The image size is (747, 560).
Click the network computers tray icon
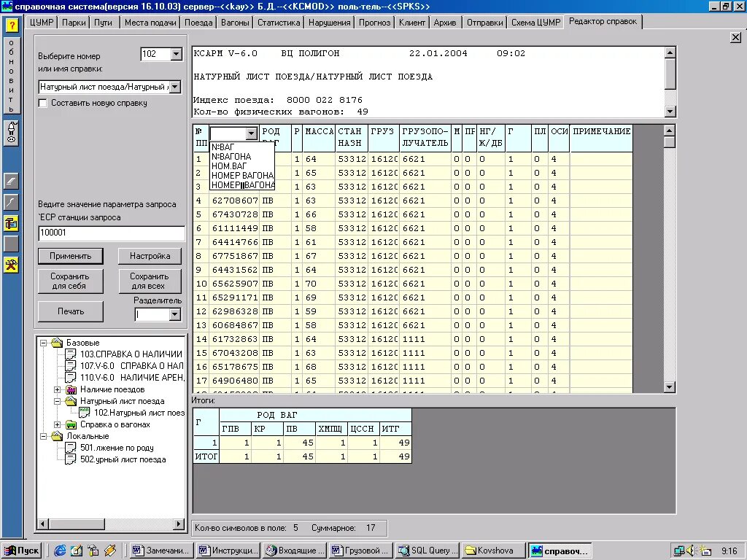(679, 551)
